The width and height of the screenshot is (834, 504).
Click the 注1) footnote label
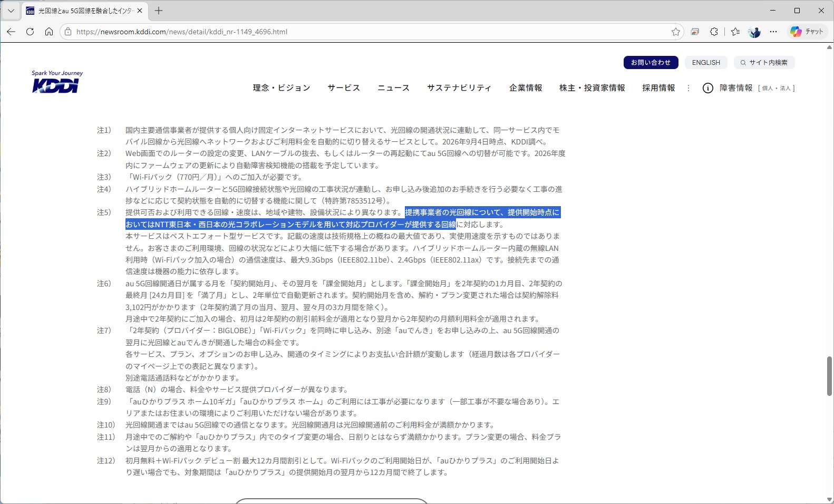[104, 130]
